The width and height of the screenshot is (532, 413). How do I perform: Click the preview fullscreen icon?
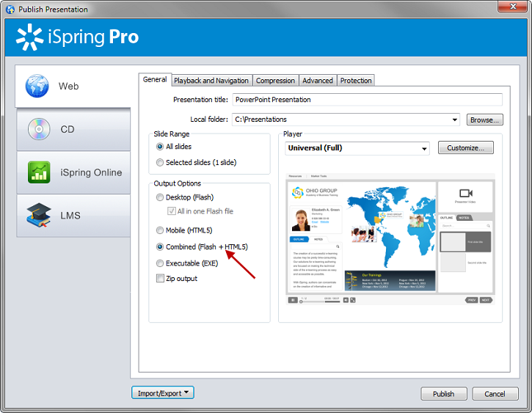(353, 300)
